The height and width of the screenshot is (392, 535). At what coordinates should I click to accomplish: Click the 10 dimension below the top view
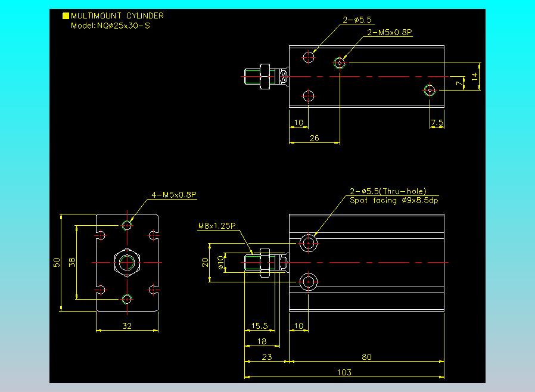(298, 123)
